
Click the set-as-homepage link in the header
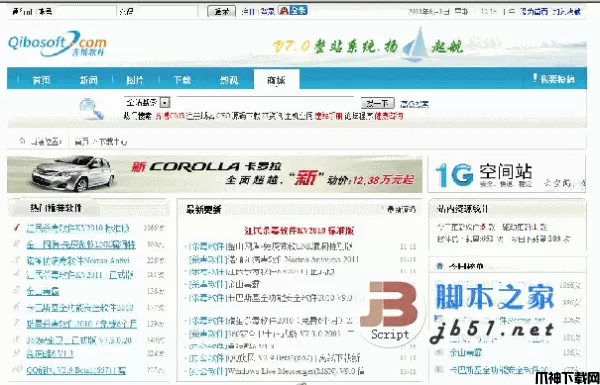tap(534, 11)
